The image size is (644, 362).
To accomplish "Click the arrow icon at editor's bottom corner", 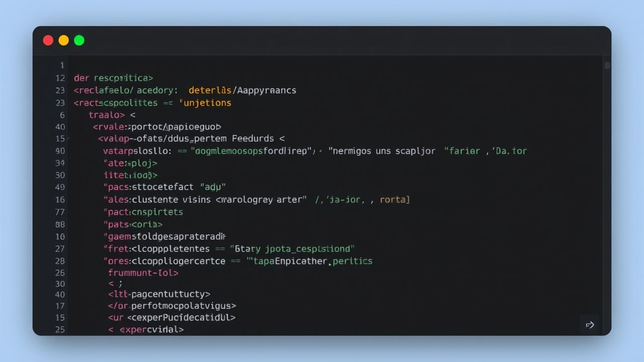I will coord(590,325).
